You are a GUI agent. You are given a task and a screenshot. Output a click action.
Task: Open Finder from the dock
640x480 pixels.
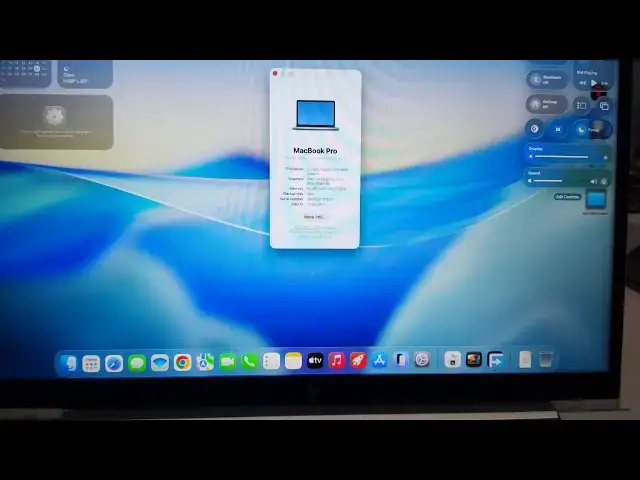click(69, 362)
